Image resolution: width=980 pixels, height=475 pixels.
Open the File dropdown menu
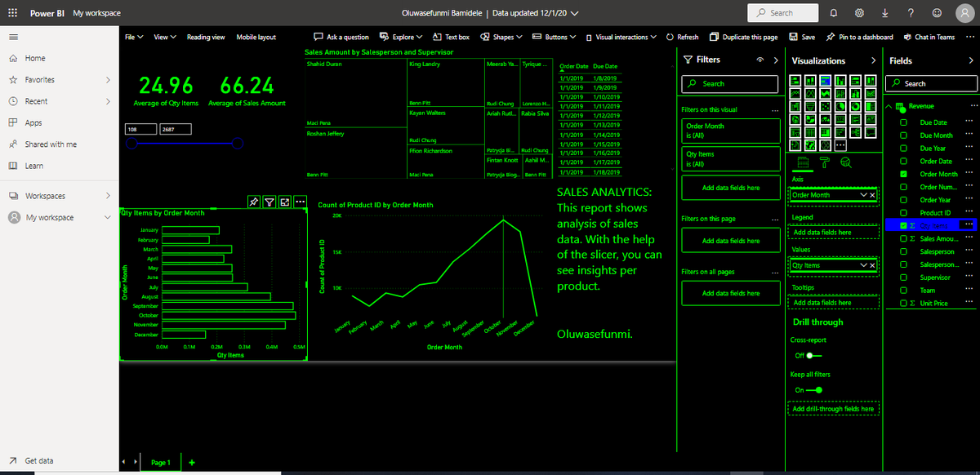tap(134, 38)
